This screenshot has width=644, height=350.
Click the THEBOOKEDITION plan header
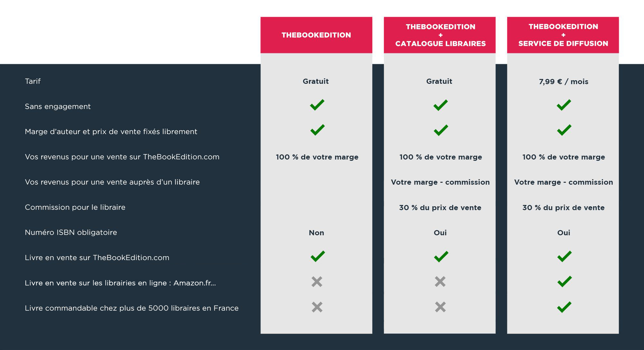316,35
